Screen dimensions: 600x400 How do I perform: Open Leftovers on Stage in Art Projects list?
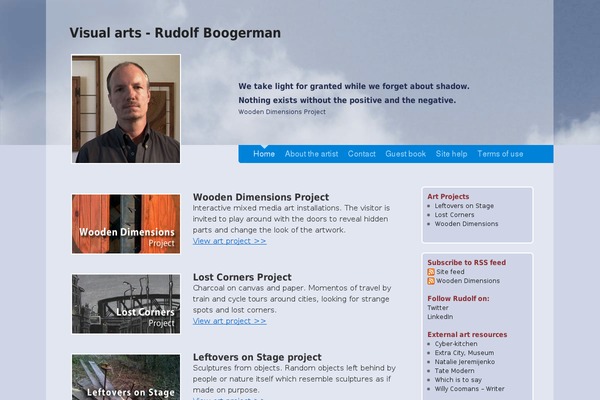(464, 206)
